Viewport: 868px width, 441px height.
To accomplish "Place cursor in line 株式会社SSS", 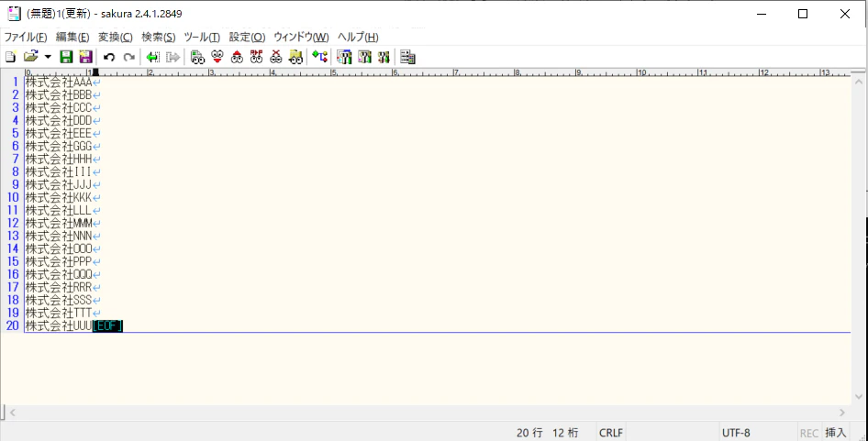I will pos(59,300).
